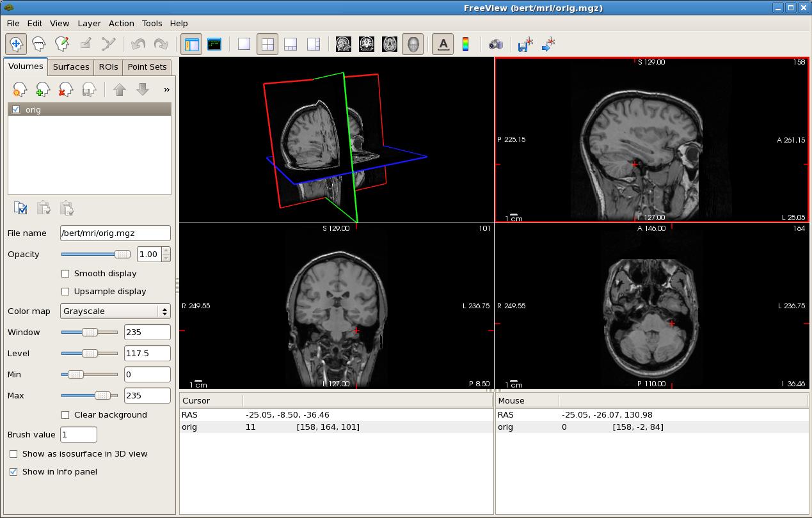Switch main view to 3D head
Image resolution: width=812 pixels, height=518 pixels.
[x=413, y=44]
